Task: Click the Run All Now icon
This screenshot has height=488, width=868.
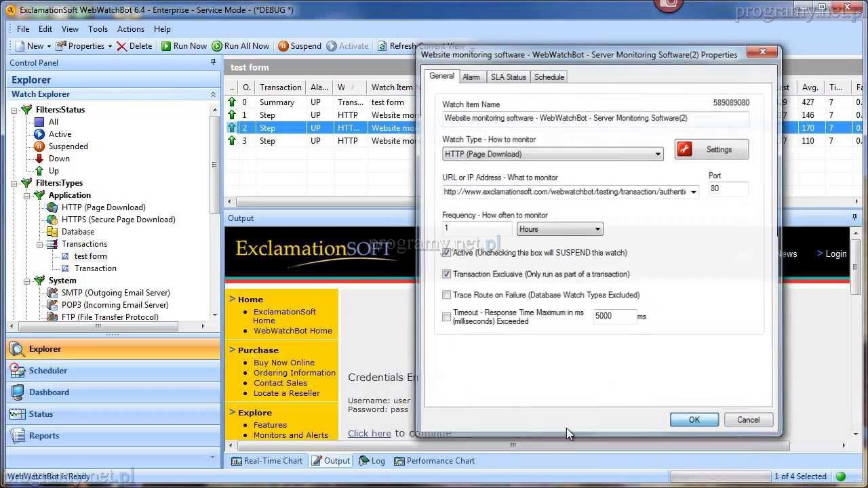Action: click(x=217, y=46)
